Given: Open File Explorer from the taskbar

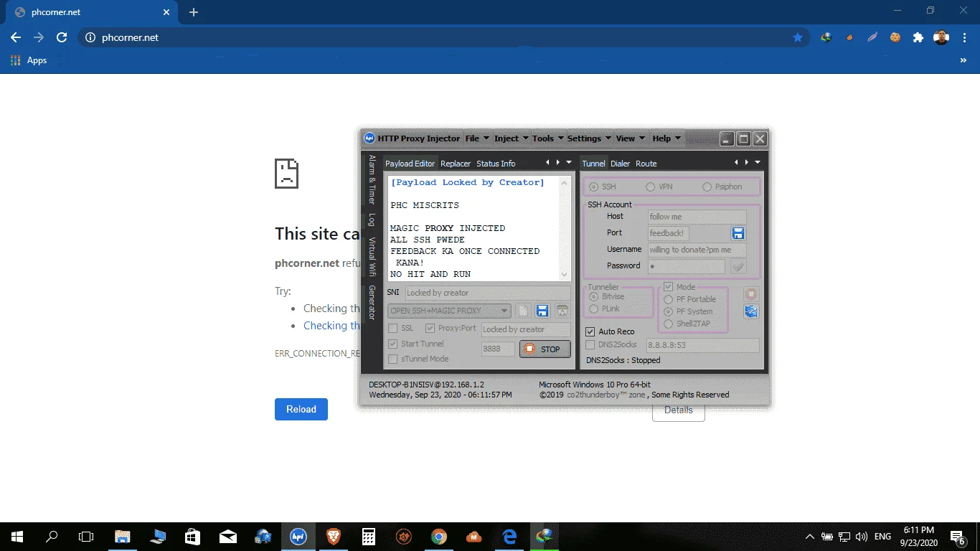Looking at the screenshot, I should [x=123, y=536].
